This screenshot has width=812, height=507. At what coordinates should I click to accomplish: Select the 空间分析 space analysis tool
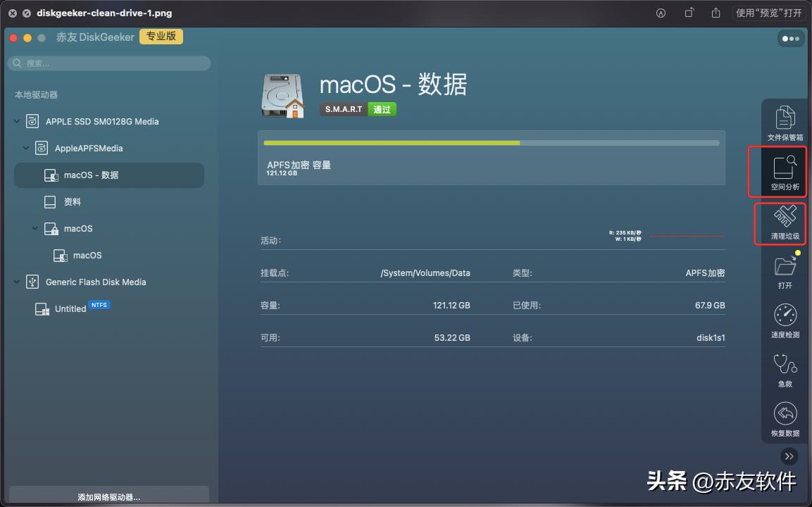tap(785, 171)
